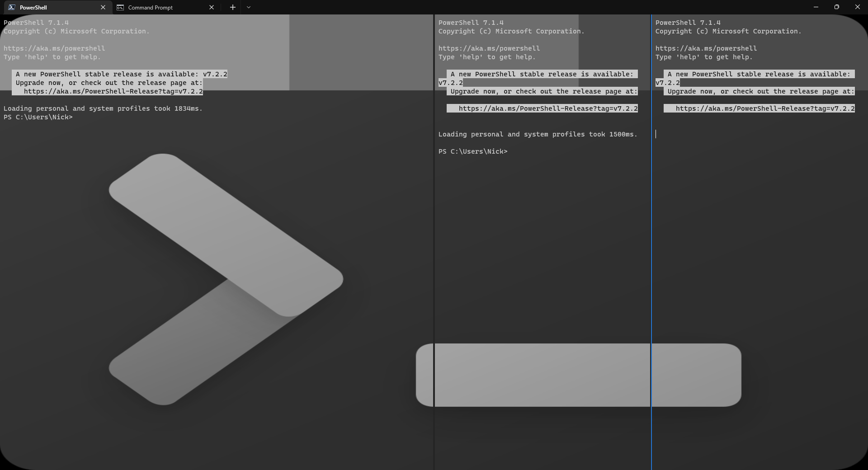Click https://aka.ms/powershell link in left pane
Image resolution: width=868 pixels, height=470 pixels.
tap(54, 48)
